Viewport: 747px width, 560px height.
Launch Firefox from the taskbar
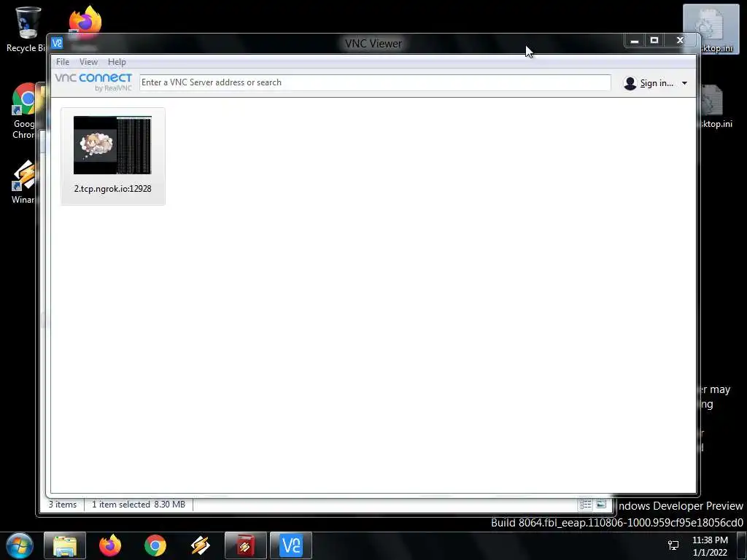click(110, 545)
